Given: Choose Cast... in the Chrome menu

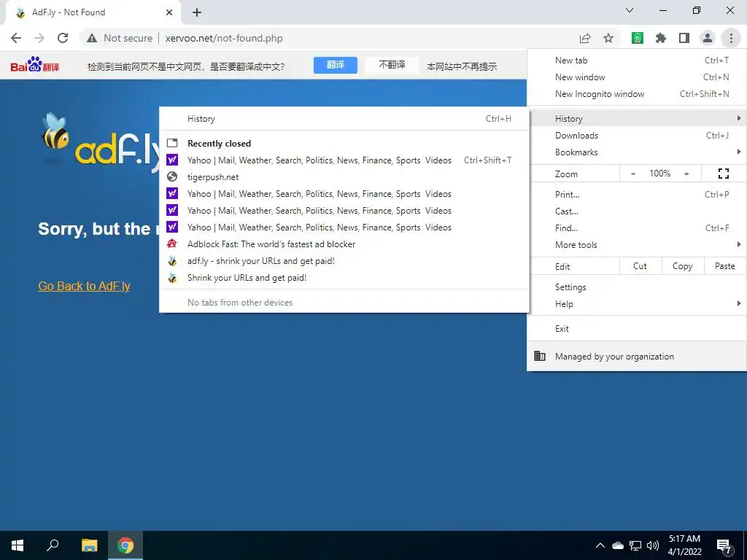Looking at the screenshot, I should tap(637, 211).
